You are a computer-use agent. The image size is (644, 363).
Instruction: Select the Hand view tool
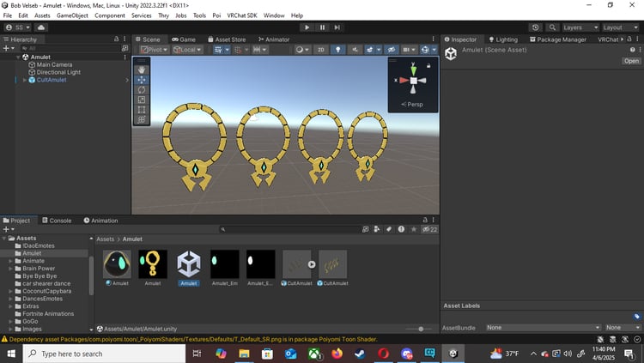coord(142,70)
